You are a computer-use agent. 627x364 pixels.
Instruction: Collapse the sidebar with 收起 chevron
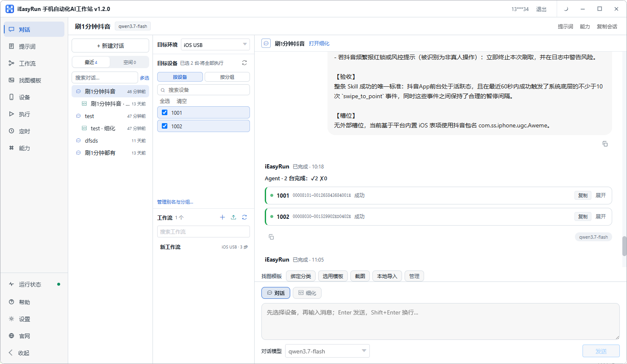11,353
